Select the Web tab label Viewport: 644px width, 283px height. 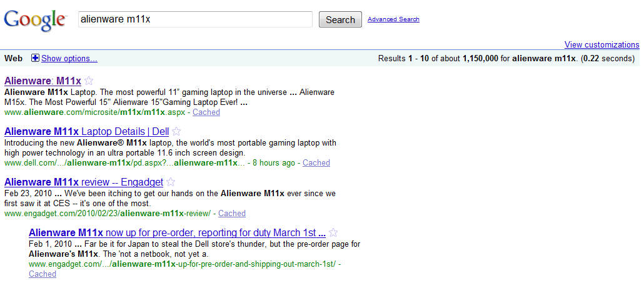coord(14,59)
